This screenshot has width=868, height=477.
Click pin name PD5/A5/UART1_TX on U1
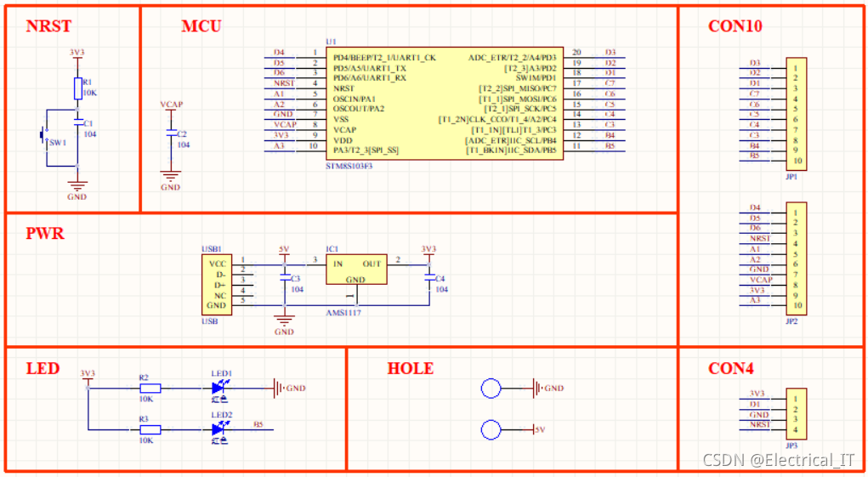coord(369,68)
